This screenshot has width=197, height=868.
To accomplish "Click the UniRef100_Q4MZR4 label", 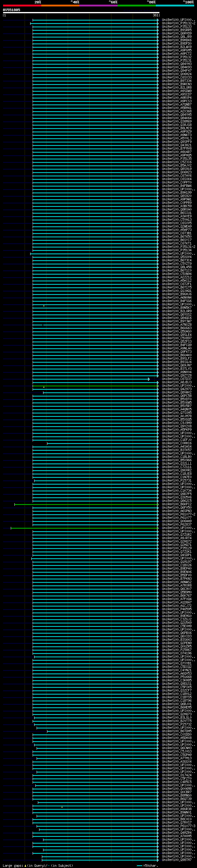I will click(x=177, y=833).
